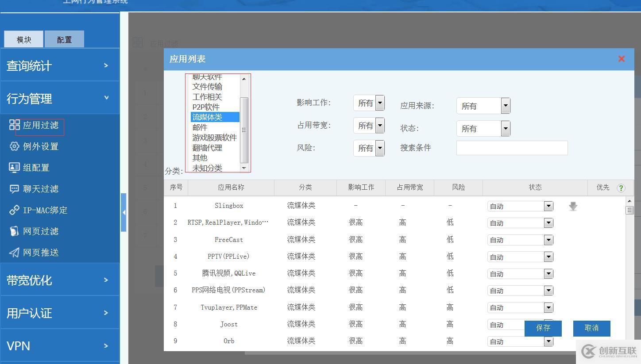
Task: Expand the 带宽优化 menu section
Action: click(60, 280)
